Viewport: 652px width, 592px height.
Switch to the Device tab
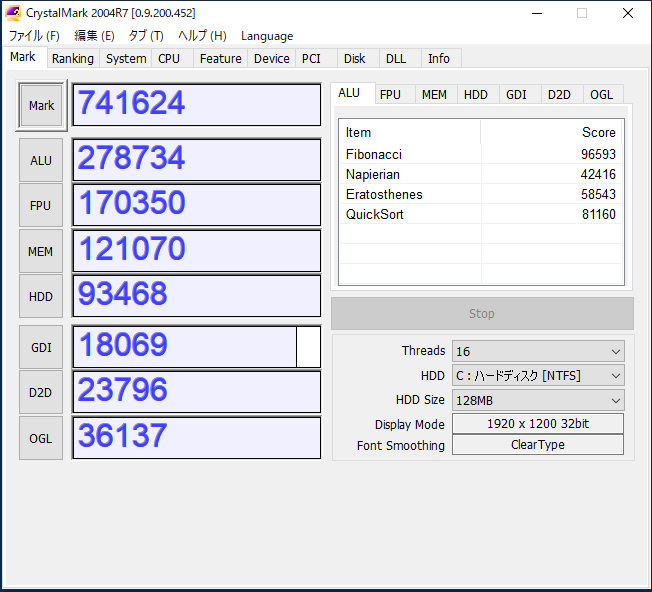coord(272,58)
